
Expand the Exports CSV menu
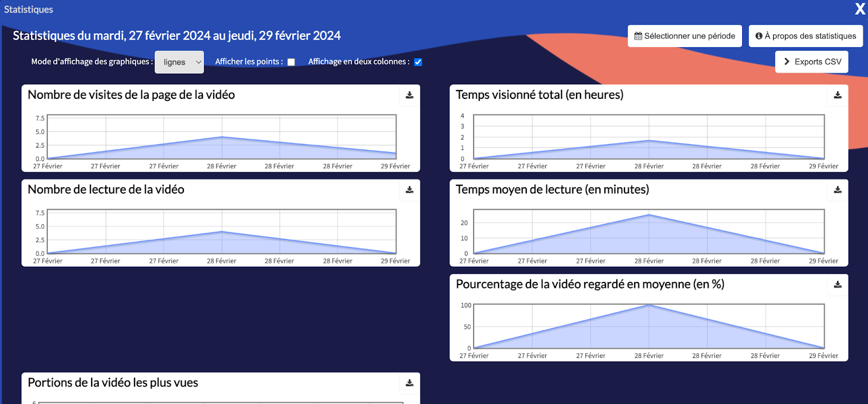pyautogui.click(x=812, y=62)
